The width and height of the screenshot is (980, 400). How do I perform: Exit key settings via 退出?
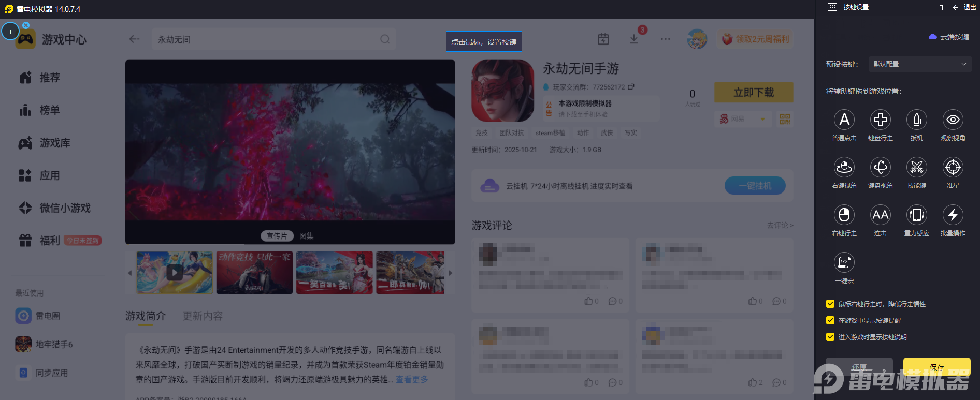(964, 7)
